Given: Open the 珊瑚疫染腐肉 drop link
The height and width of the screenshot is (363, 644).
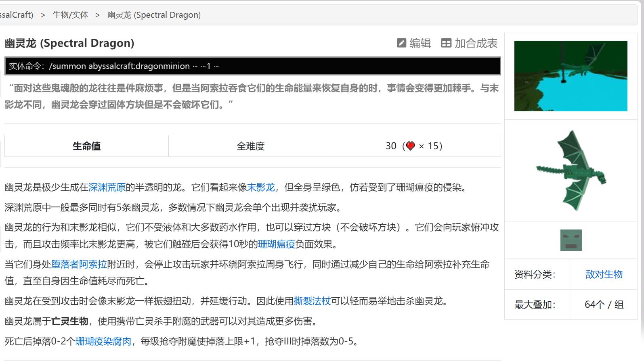Looking at the screenshot, I should click(103, 341).
